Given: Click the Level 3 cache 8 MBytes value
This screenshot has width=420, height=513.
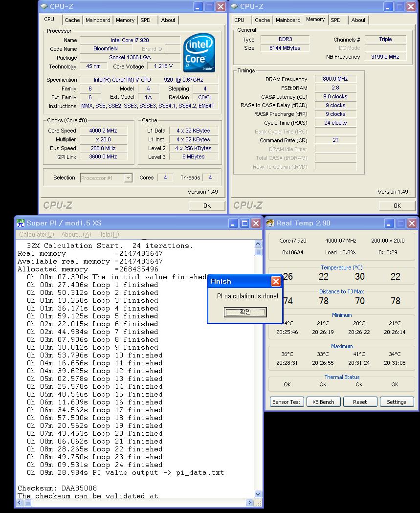Looking at the screenshot, I should tap(193, 156).
